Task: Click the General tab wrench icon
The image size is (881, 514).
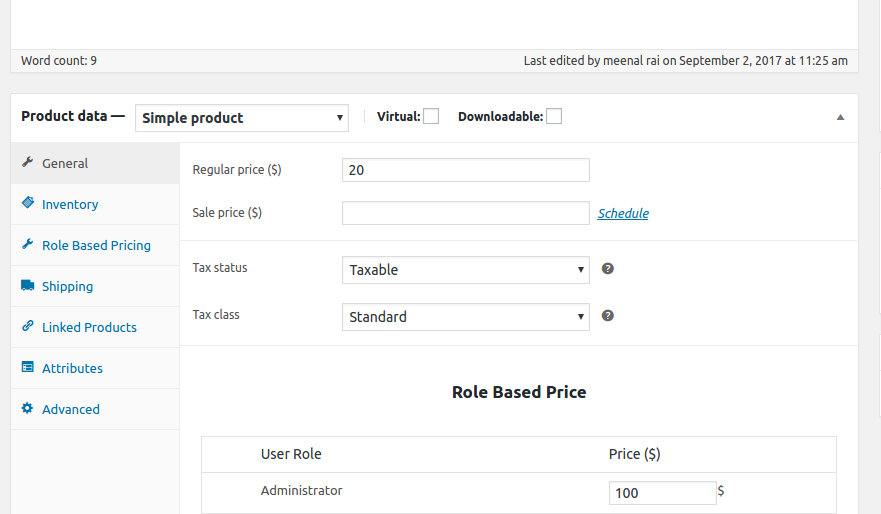Action: (x=28, y=162)
